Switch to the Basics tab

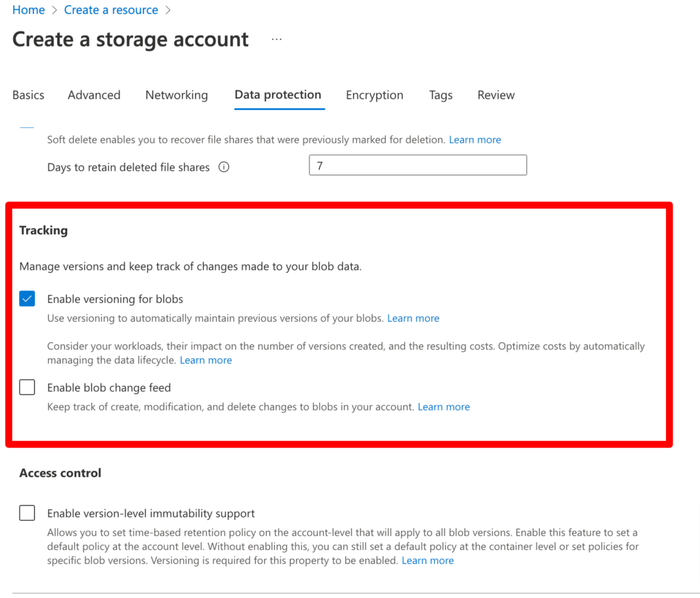(x=28, y=95)
